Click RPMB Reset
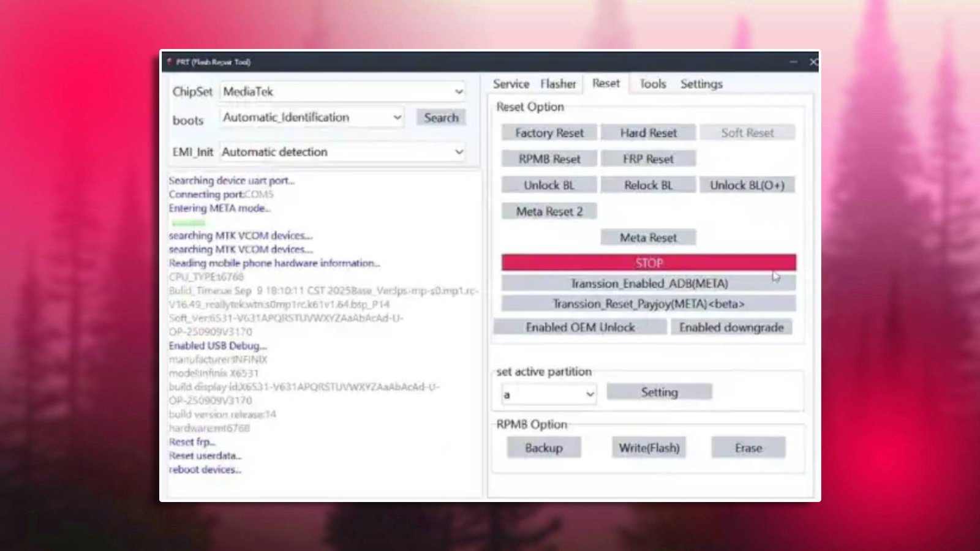Image resolution: width=980 pixels, height=551 pixels. tap(549, 159)
